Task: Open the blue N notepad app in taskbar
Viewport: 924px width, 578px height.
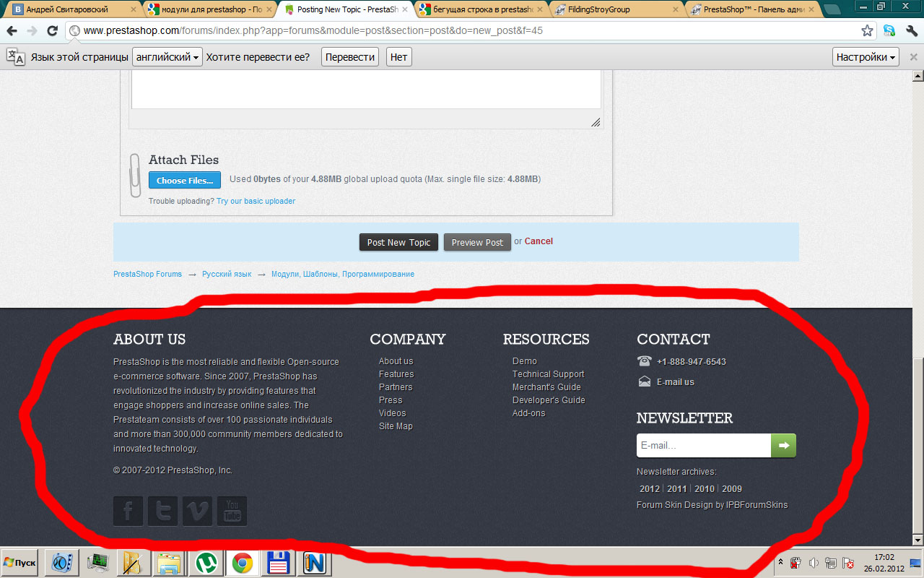Action: point(314,563)
